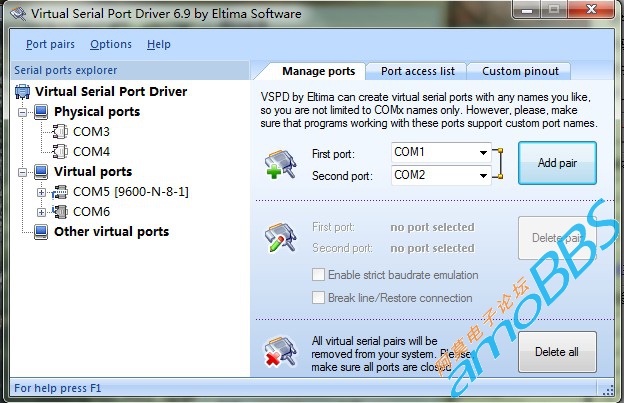Toggle Break line/Restore connection checkbox

coord(318,298)
